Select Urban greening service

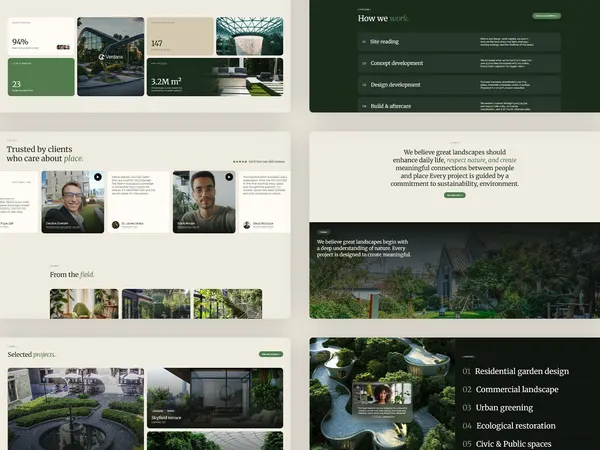click(x=498, y=408)
